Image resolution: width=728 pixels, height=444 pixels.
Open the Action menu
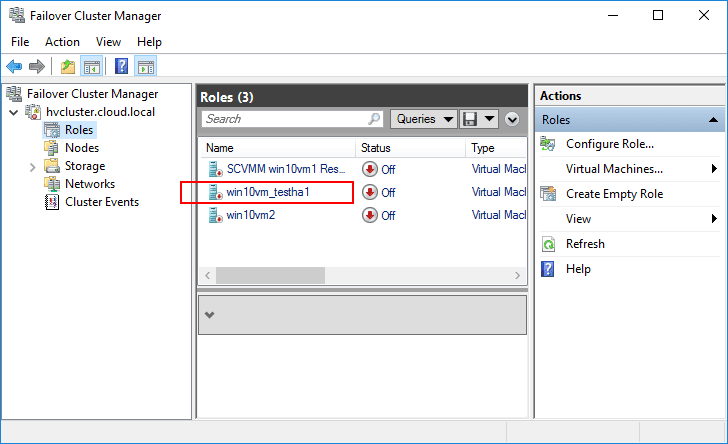coord(62,42)
